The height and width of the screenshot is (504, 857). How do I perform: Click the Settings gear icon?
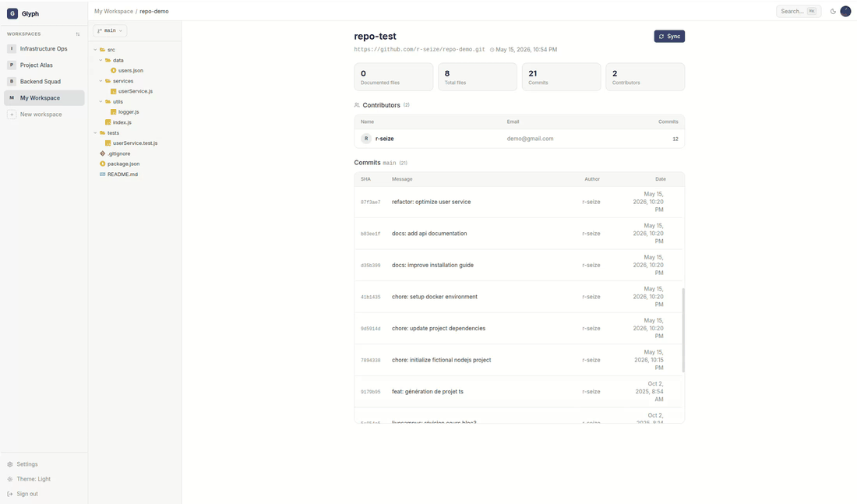[x=10, y=464]
